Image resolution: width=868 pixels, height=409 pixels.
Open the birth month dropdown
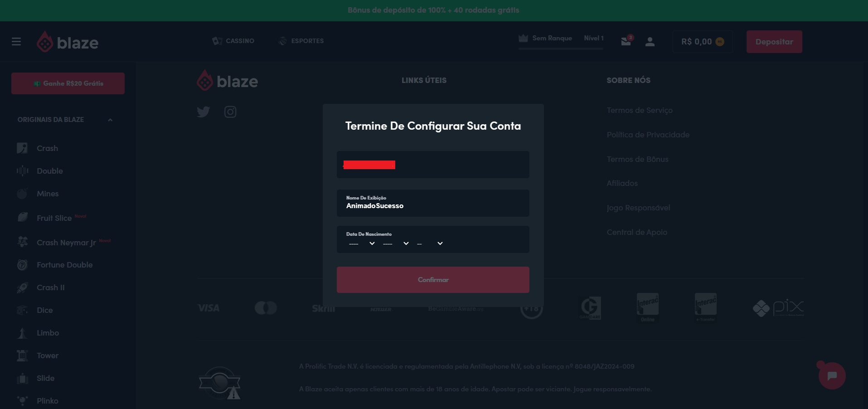[x=396, y=243]
